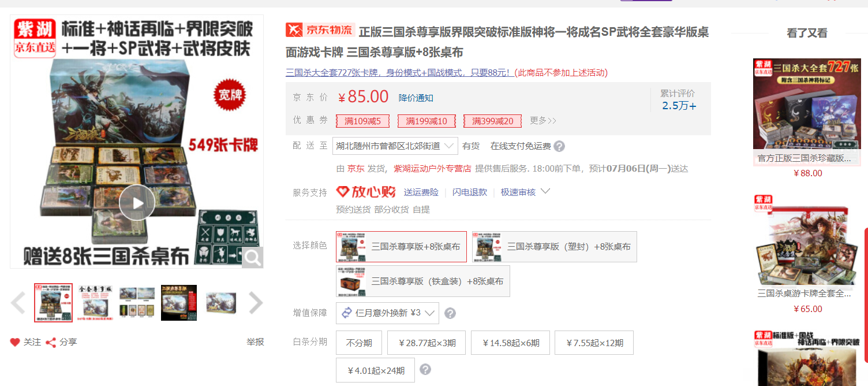This screenshot has width=868, height=386.
Task: Show previous product thumbnails
Action: pyautogui.click(x=18, y=303)
